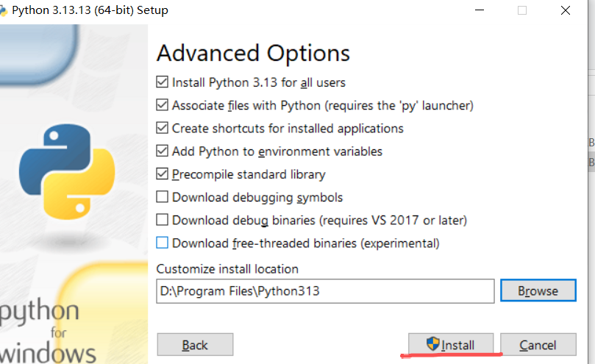
Task: Enable Download debug binaries option
Action: (162, 220)
